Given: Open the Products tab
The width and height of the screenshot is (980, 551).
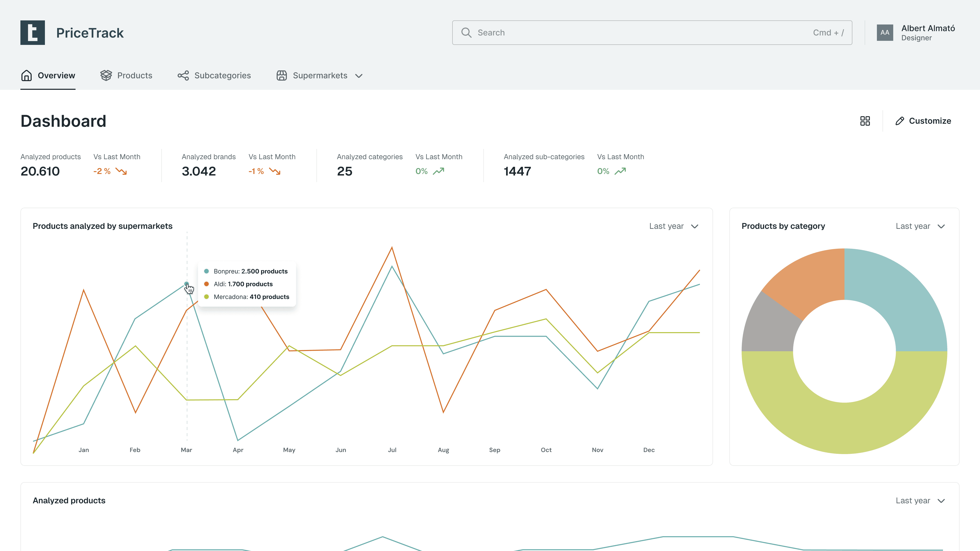Looking at the screenshot, I should [x=134, y=75].
